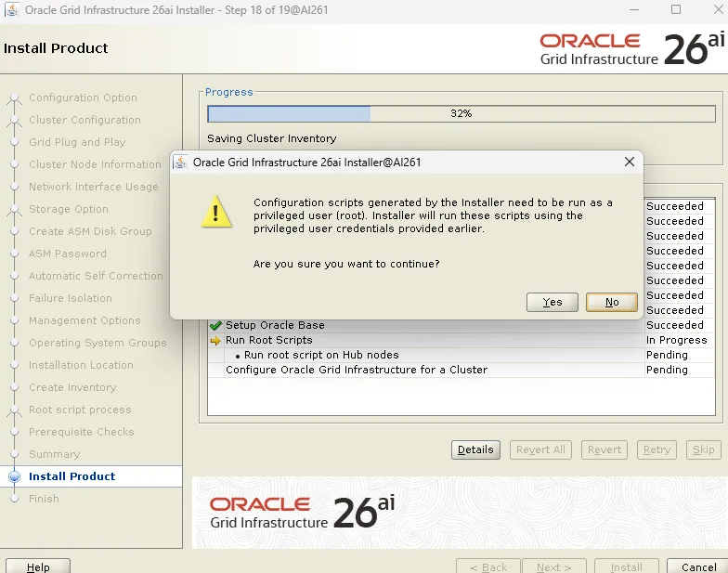Image resolution: width=728 pixels, height=573 pixels.
Task: Click the Revert button
Action: point(604,449)
